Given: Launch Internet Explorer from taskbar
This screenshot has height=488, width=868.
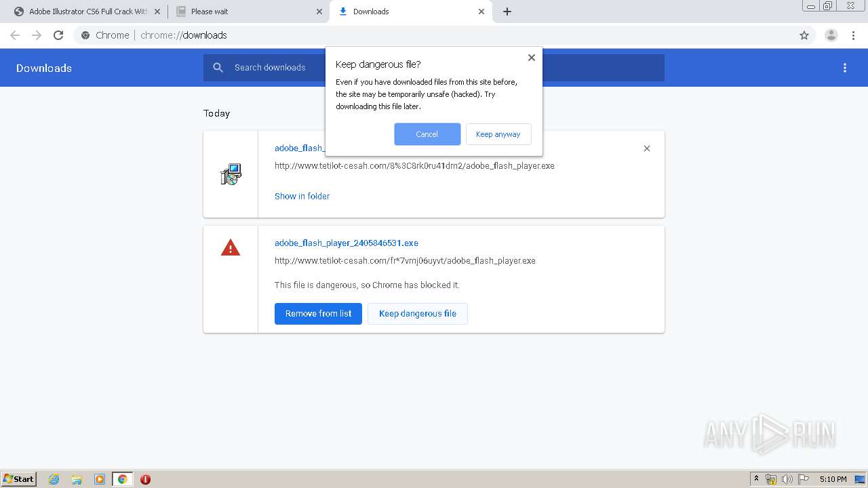Looking at the screenshot, I should click(x=54, y=479).
